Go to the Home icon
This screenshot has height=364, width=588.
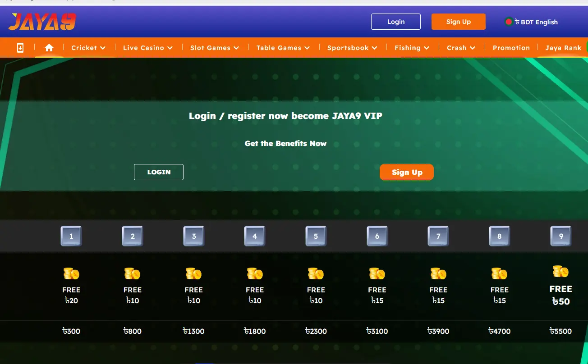(x=49, y=48)
